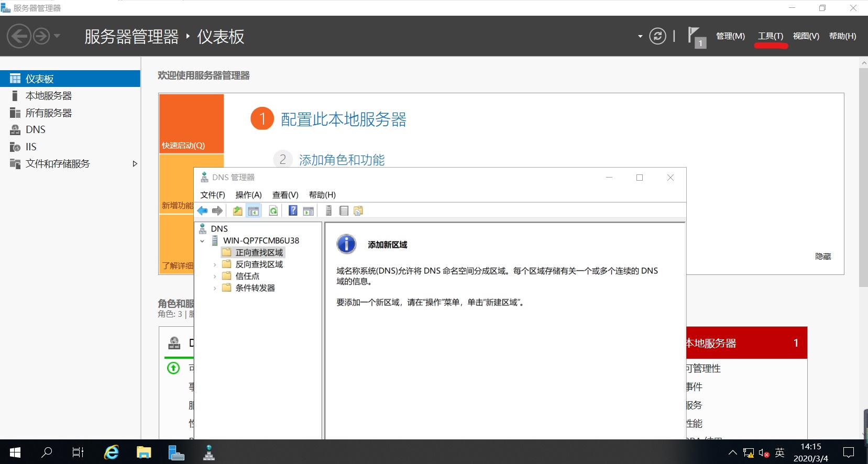Image resolution: width=868 pixels, height=464 pixels.
Task: Collapse the WIN-QP7FCMB6U38 server node
Action: 202,241
